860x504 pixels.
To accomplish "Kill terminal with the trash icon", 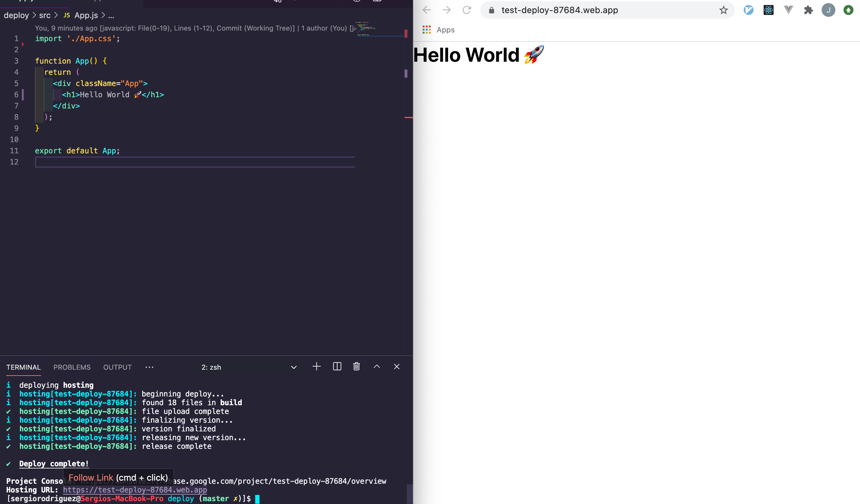I will 356,367.
